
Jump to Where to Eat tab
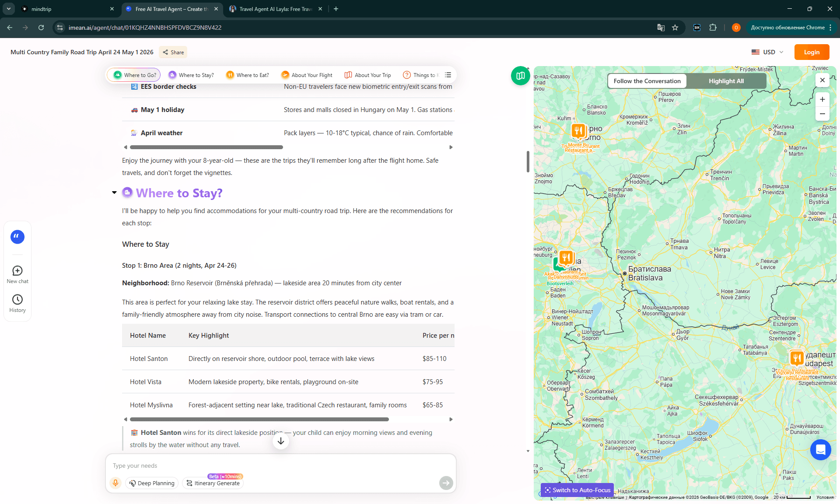pyautogui.click(x=248, y=75)
